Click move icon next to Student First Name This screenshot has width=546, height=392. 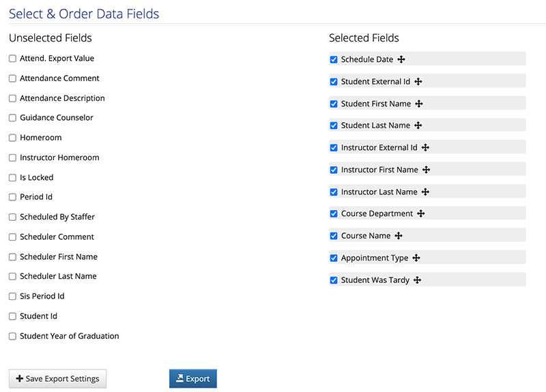click(x=419, y=104)
